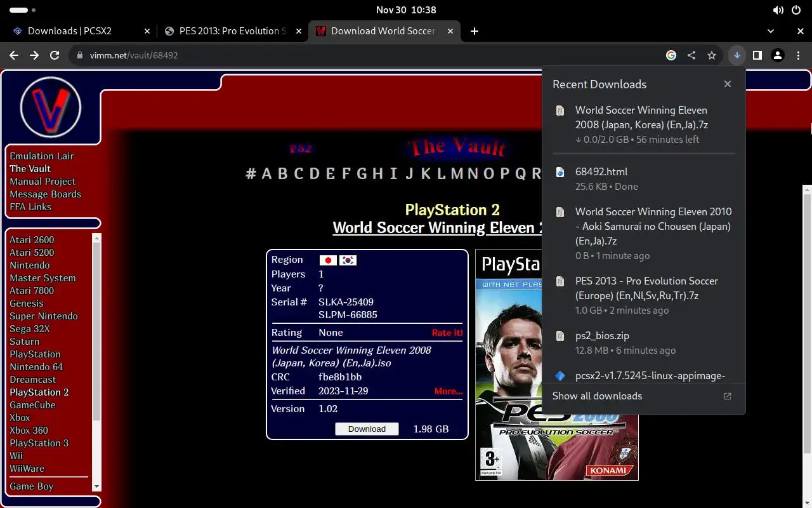Click the Korea flag icon
Image resolution: width=812 pixels, height=508 pixels.
point(348,260)
